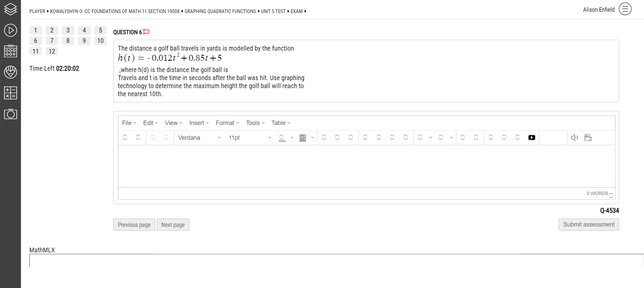Click the shield badge icon in the sidebar

click(x=10, y=72)
